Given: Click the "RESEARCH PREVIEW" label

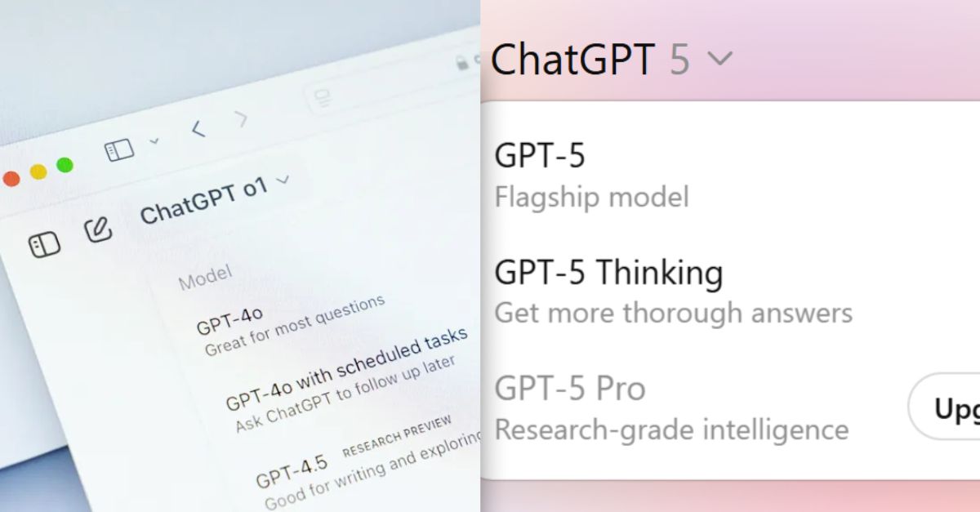Looking at the screenshot, I should (x=397, y=437).
